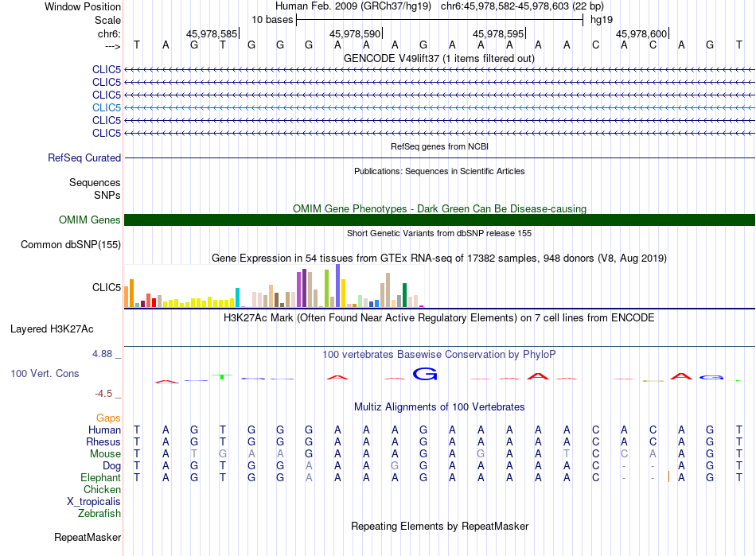Open the RefSeq Curated track label

pyautogui.click(x=84, y=158)
